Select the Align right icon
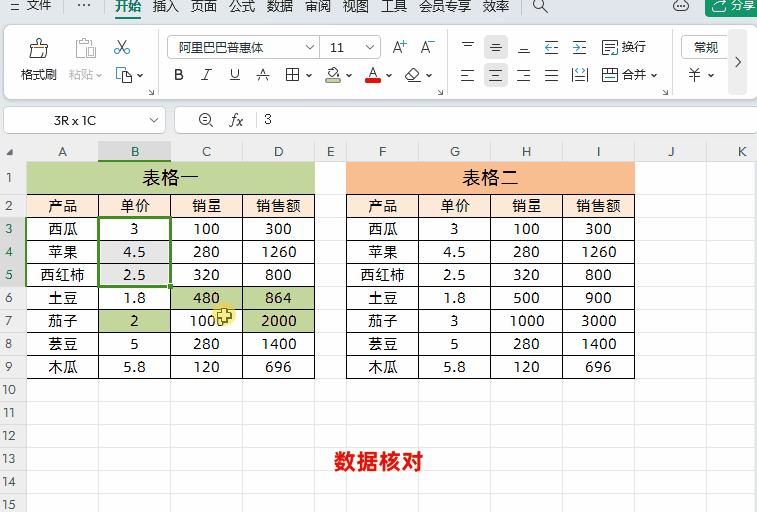The height and width of the screenshot is (512, 757). (524, 75)
